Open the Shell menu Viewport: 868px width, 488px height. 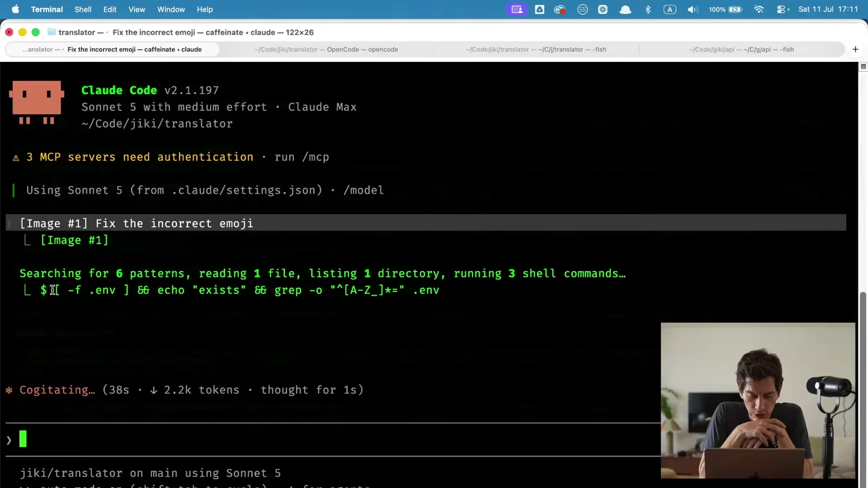83,9
